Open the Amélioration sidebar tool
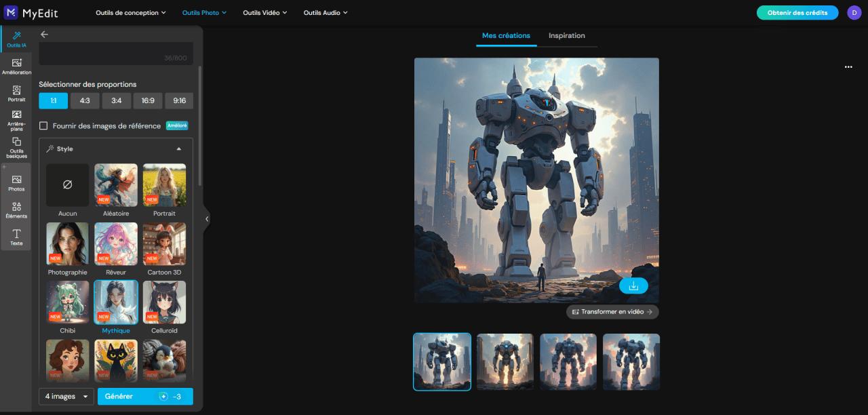 click(16, 66)
